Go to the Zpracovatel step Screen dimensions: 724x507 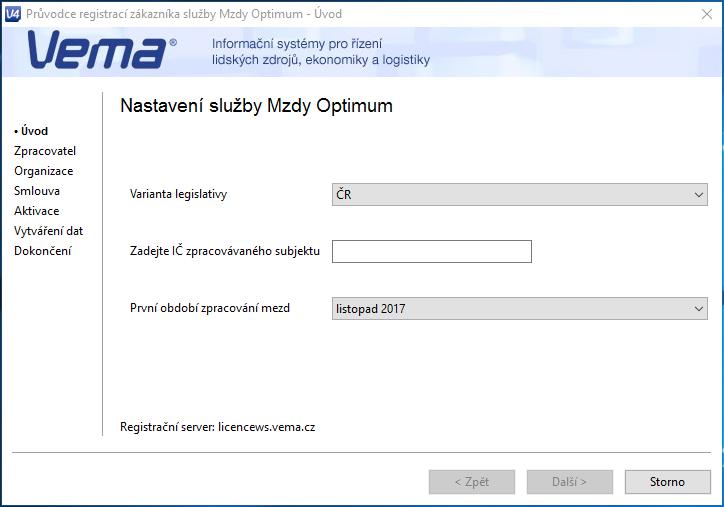point(45,151)
